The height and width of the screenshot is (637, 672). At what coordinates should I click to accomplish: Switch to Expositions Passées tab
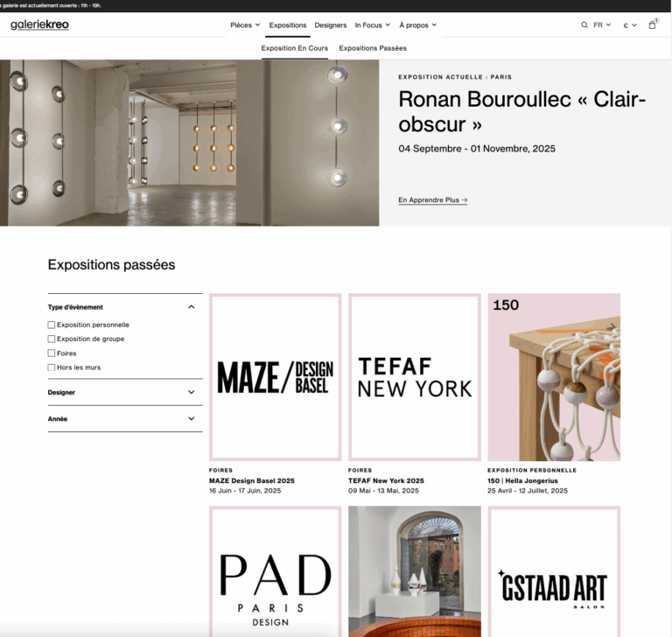(373, 48)
